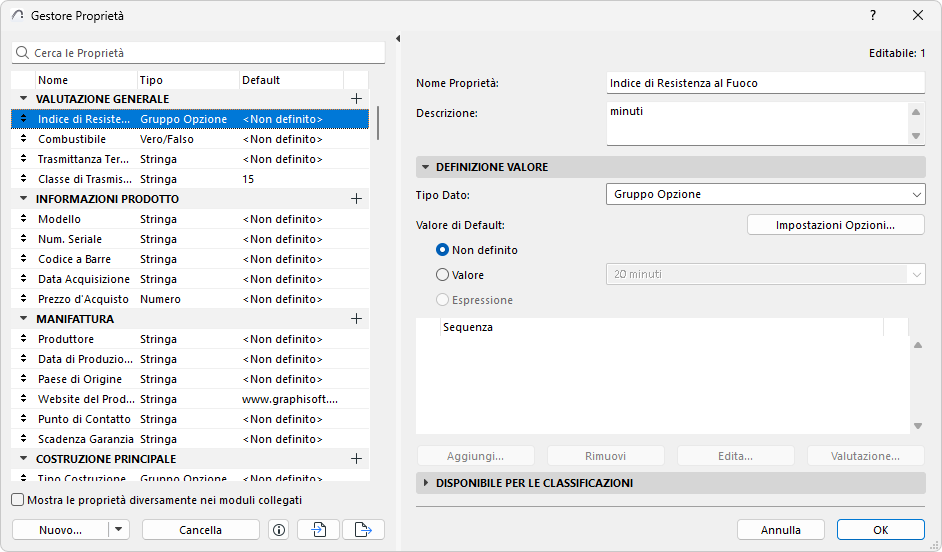Image resolution: width=942 pixels, height=552 pixels.
Task: Focus the Cerca le Proprietà search field
Action: coord(198,53)
